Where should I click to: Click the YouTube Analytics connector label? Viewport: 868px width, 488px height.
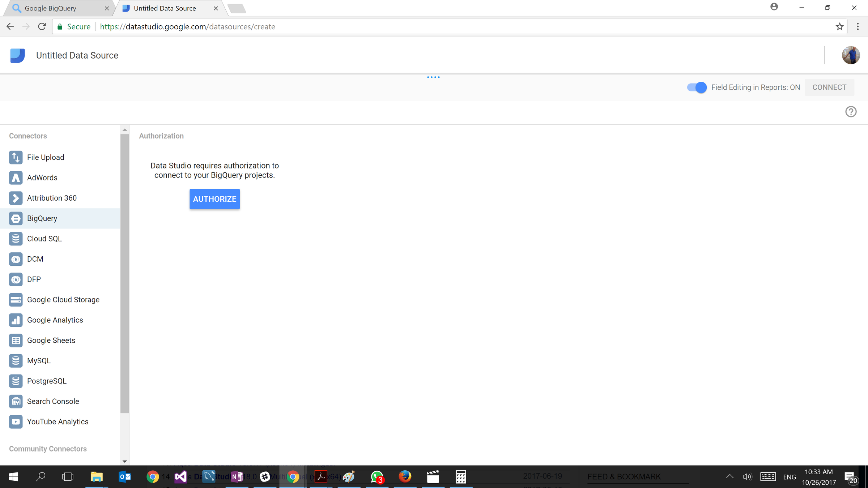(58, 421)
